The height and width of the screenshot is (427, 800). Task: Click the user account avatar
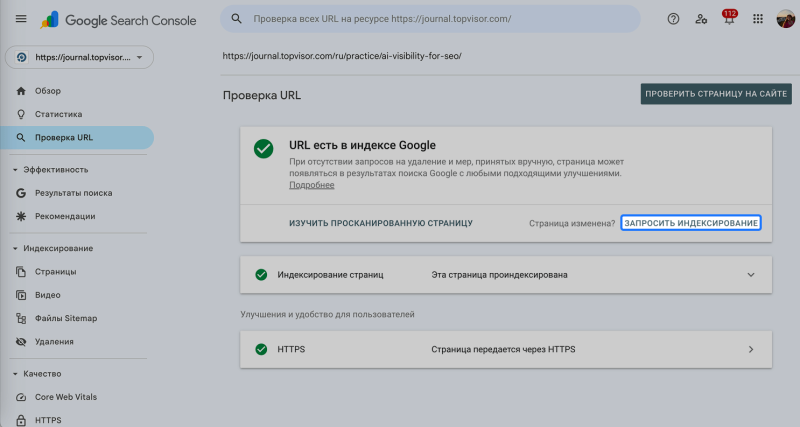tap(785, 19)
